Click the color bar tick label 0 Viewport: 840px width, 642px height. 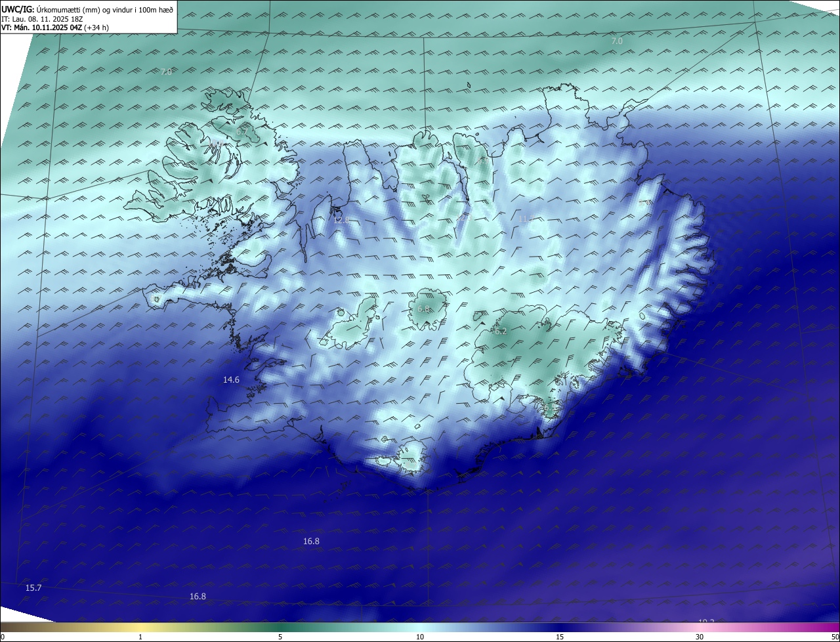3,637
